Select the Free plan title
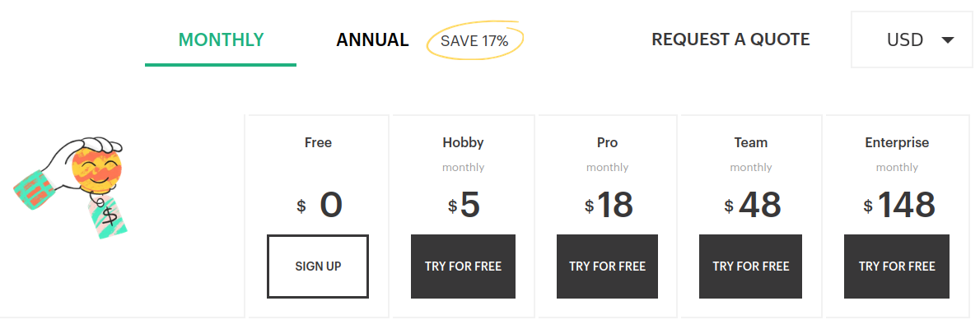Screen dimensions: 980x329 pyautogui.click(x=318, y=142)
